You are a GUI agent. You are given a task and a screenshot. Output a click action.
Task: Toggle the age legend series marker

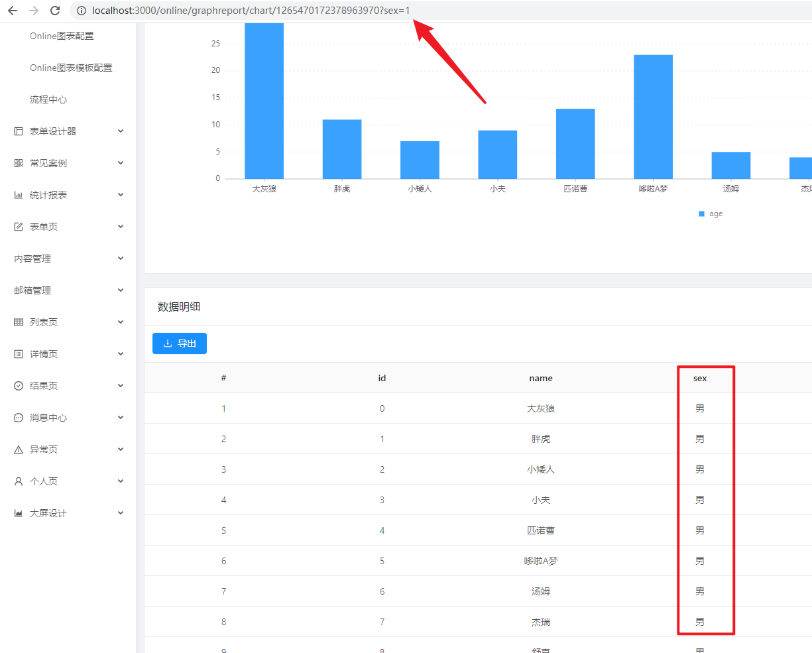point(702,213)
